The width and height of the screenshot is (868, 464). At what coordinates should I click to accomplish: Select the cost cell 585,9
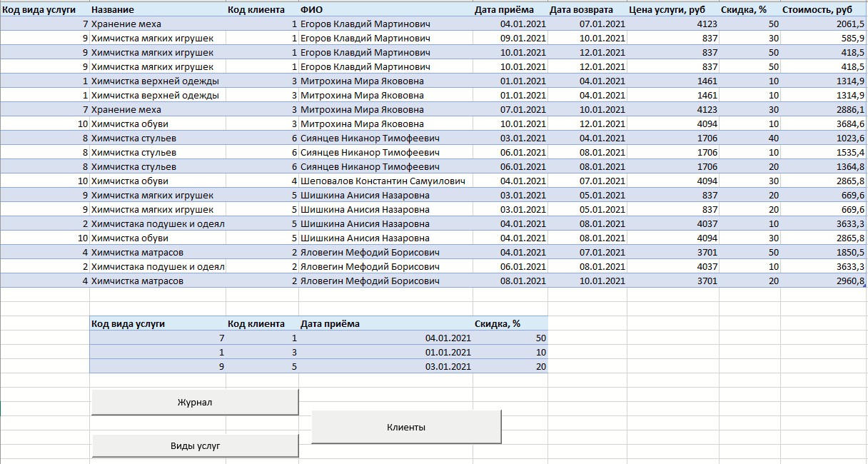(x=824, y=39)
